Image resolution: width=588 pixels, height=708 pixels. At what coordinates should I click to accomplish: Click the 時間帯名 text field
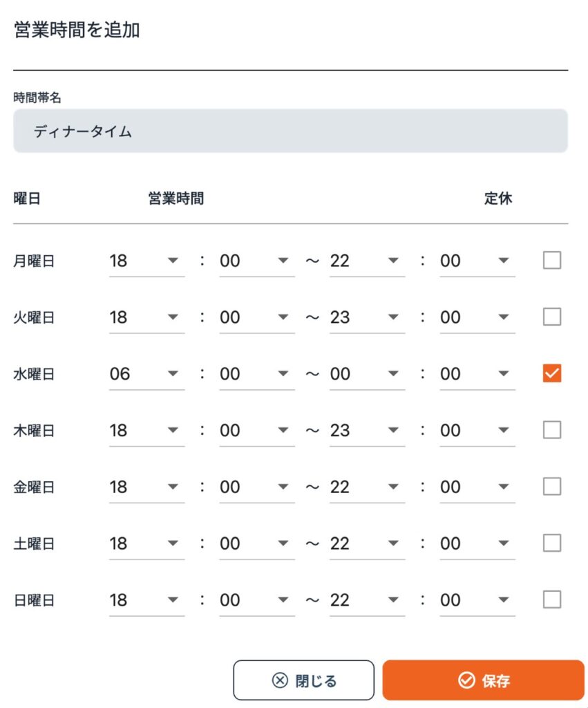coord(290,131)
